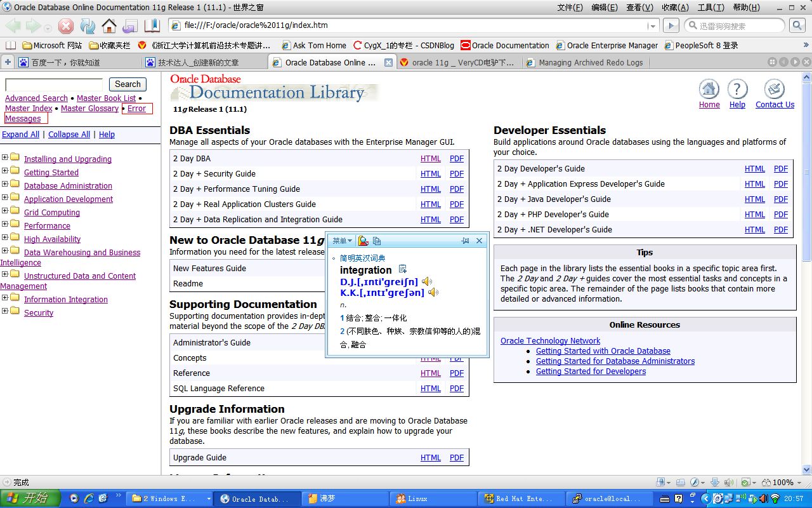The image size is (812, 508).
Task: Click the Go arrow next to address bar
Action: 671,25
